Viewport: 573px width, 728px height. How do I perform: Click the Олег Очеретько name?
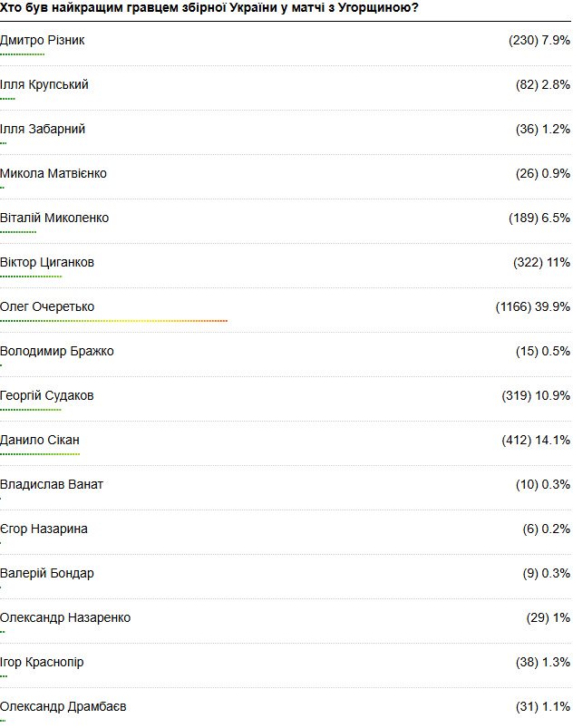47,307
